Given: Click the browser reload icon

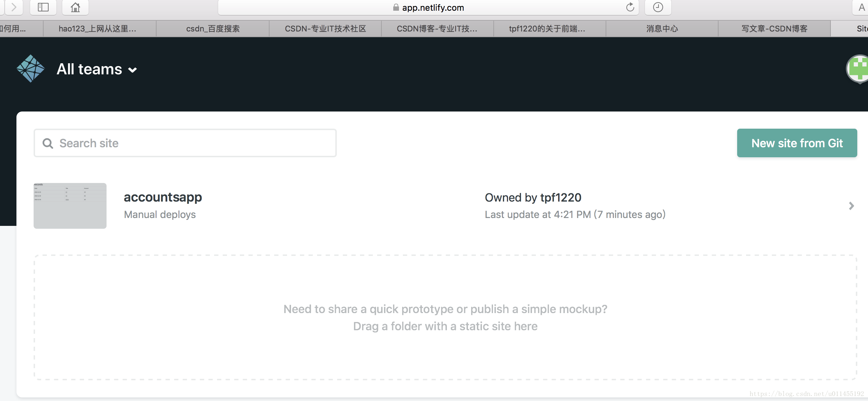Looking at the screenshot, I should tap(630, 7).
